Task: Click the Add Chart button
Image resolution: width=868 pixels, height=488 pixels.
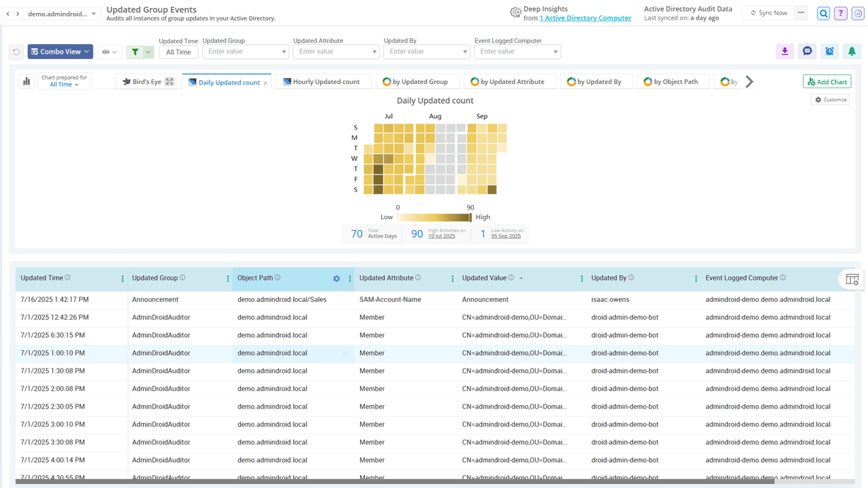Action: tap(827, 81)
